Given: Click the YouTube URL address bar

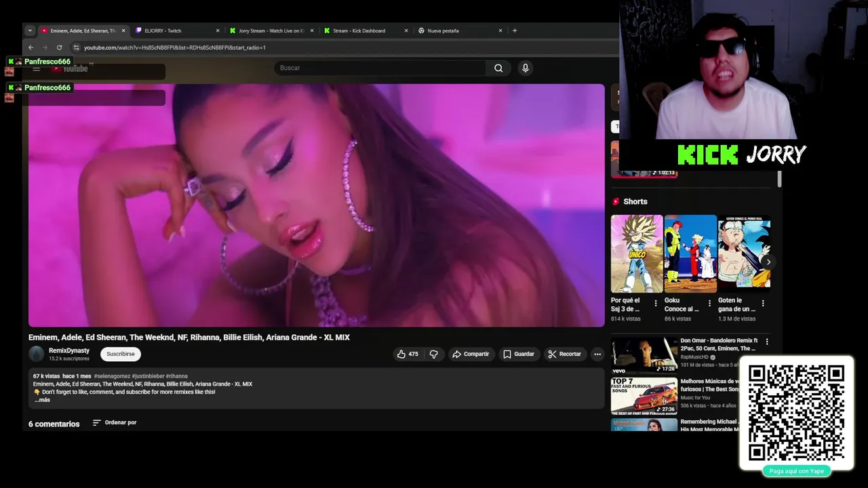Looking at the screenshot, I should click(175, 47).
